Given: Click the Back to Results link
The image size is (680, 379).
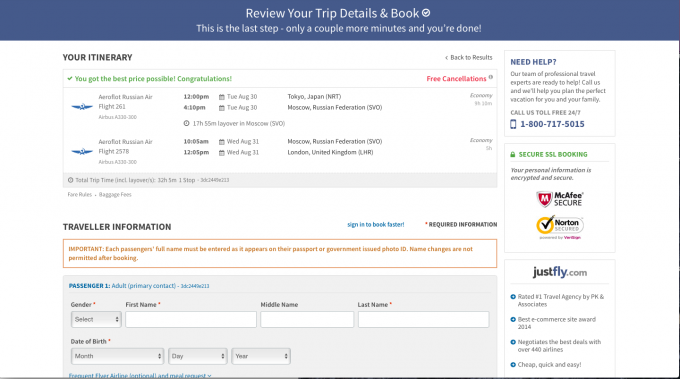Looking at the screenshot, I should (469, 57).
